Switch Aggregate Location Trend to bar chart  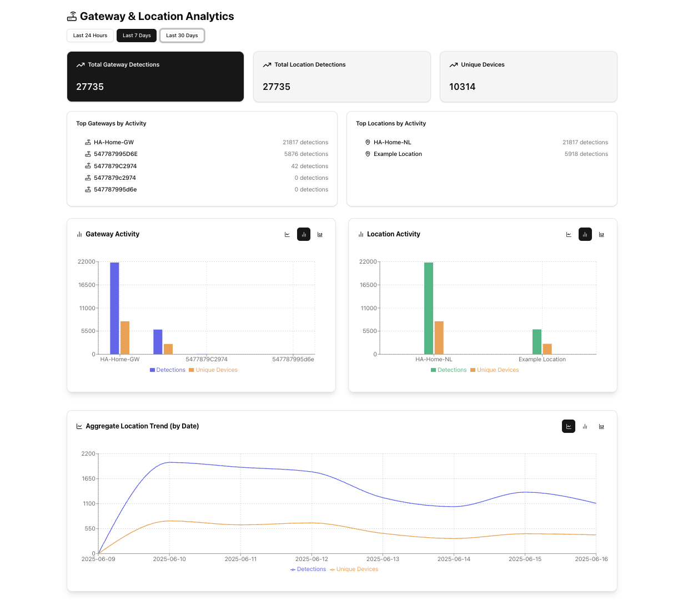click(585, 426)
